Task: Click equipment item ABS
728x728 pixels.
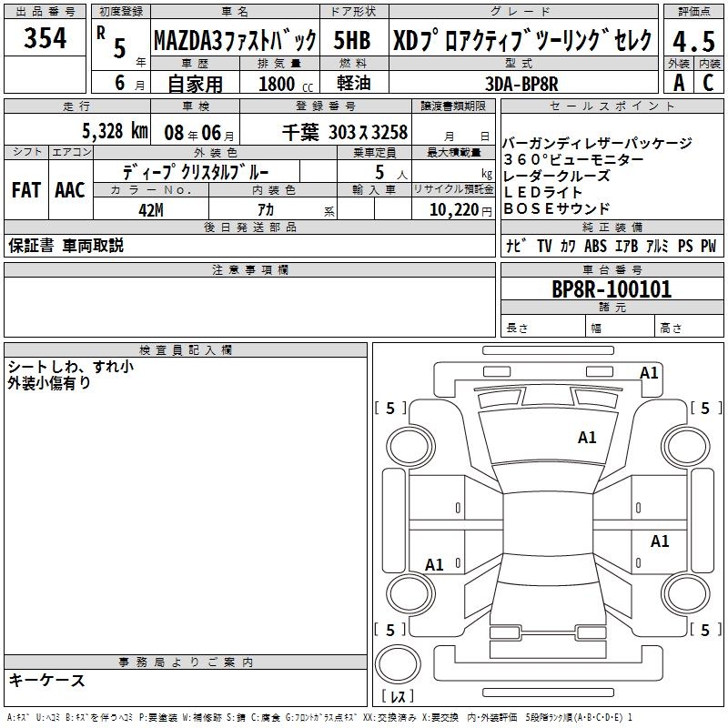Action: click(595, 246)
